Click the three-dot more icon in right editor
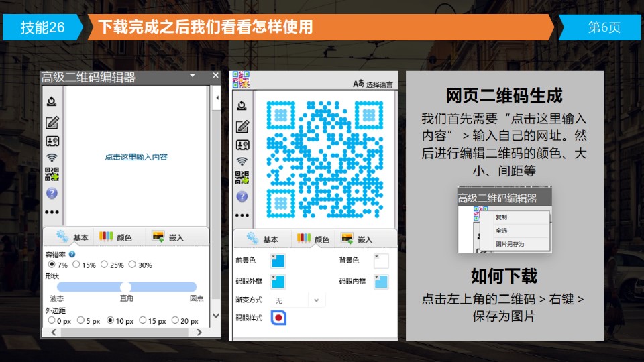 pyautogui.click(x=242, y=215)
